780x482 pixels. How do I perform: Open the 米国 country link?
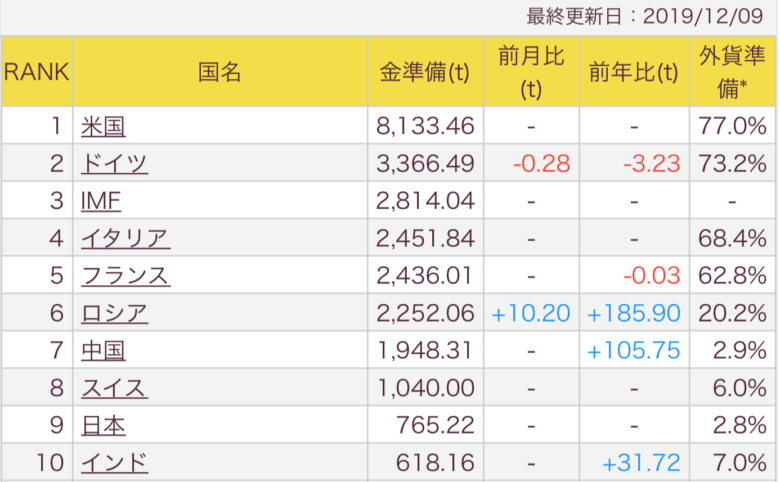coord(103,126)
